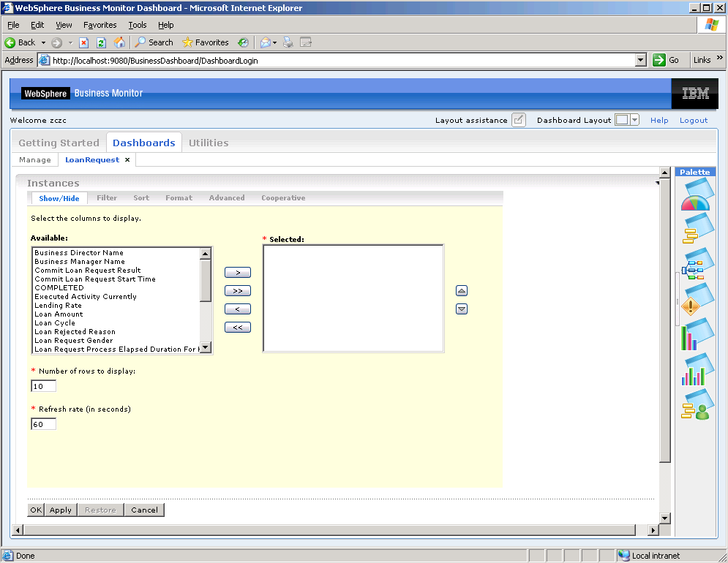Screen dimensions: 728x563
Task: Switch to the Advanced tab
Action: tap(227, 197)
